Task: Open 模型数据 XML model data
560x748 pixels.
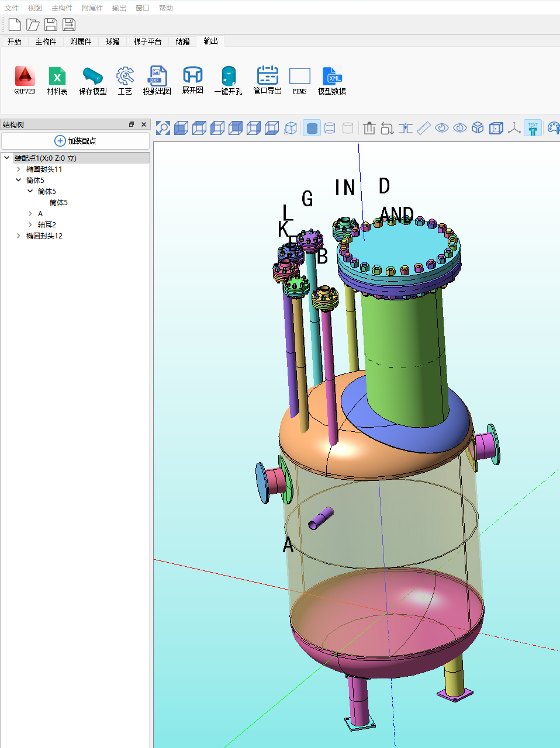Action: coord(331,81)
